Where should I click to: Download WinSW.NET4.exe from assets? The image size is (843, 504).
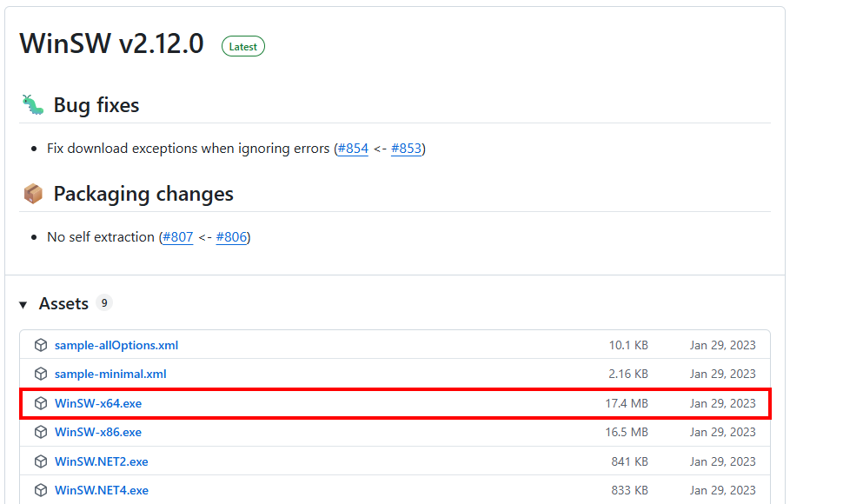tap(101, 490)
